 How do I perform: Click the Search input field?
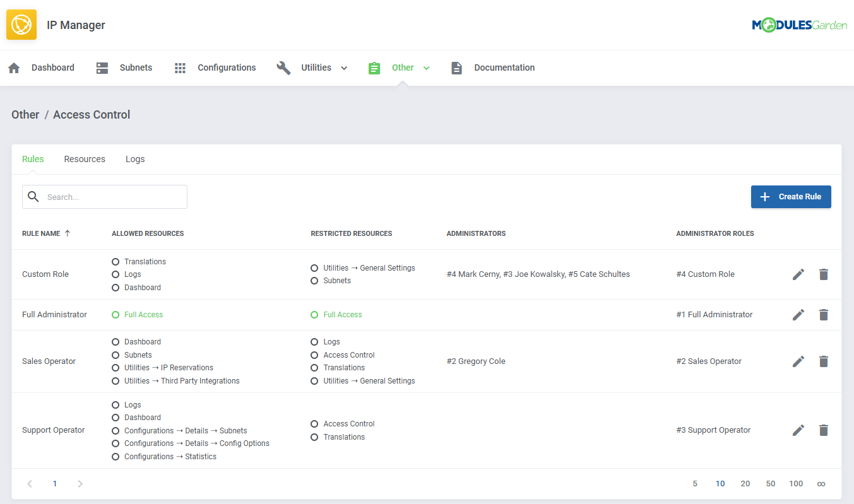coord(105,197)
